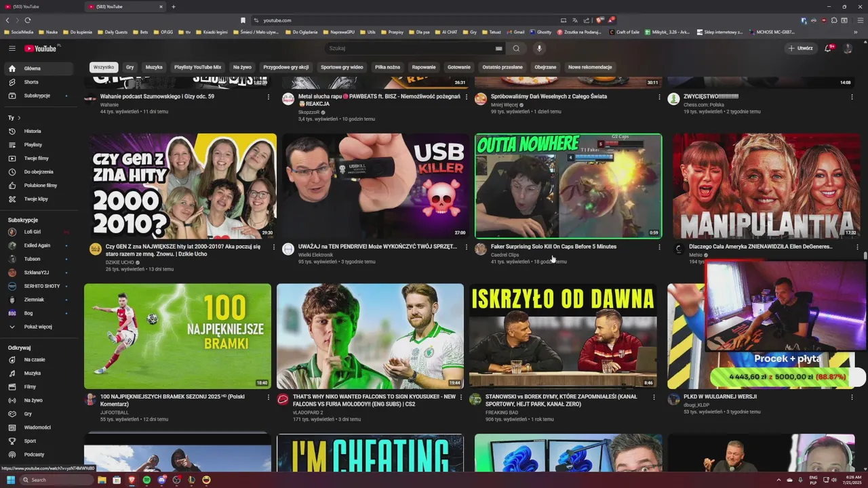Open Wiadomości in the sidebar

coord(39,428)
